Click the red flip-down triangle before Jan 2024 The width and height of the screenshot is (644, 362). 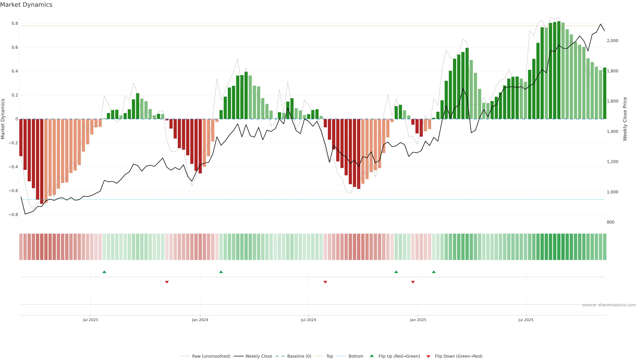[167, 282]
